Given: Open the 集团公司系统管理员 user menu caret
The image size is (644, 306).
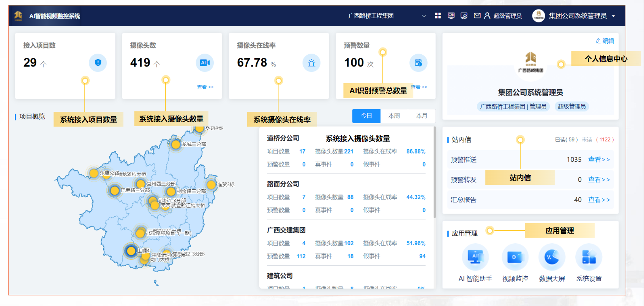Looking at the screenshot, I should pyautogui.click(x=613, y=16).
